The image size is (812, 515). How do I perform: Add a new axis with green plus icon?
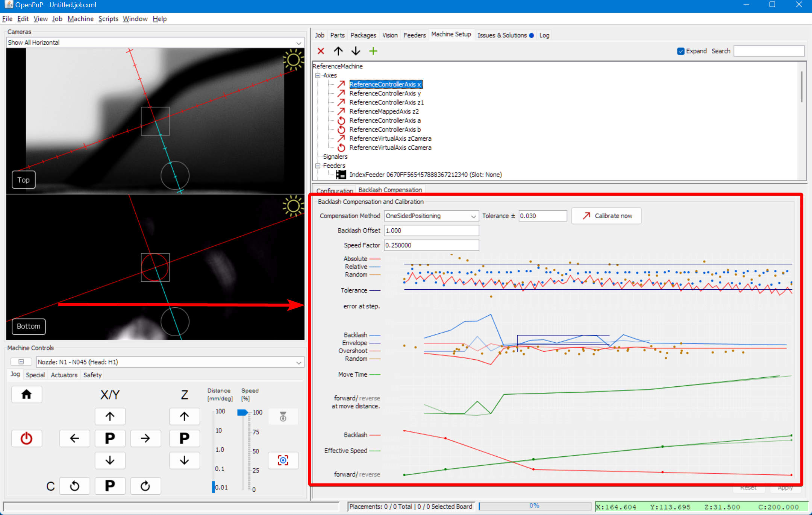373,51
